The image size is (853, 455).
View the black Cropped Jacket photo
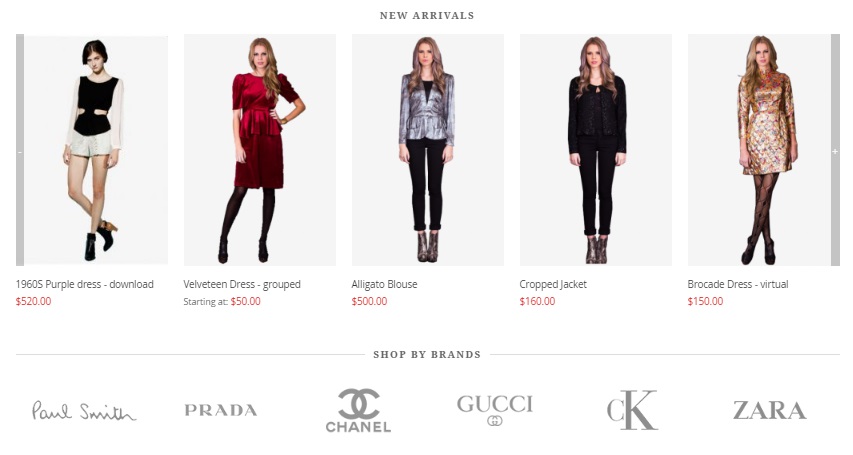[596, 150]
